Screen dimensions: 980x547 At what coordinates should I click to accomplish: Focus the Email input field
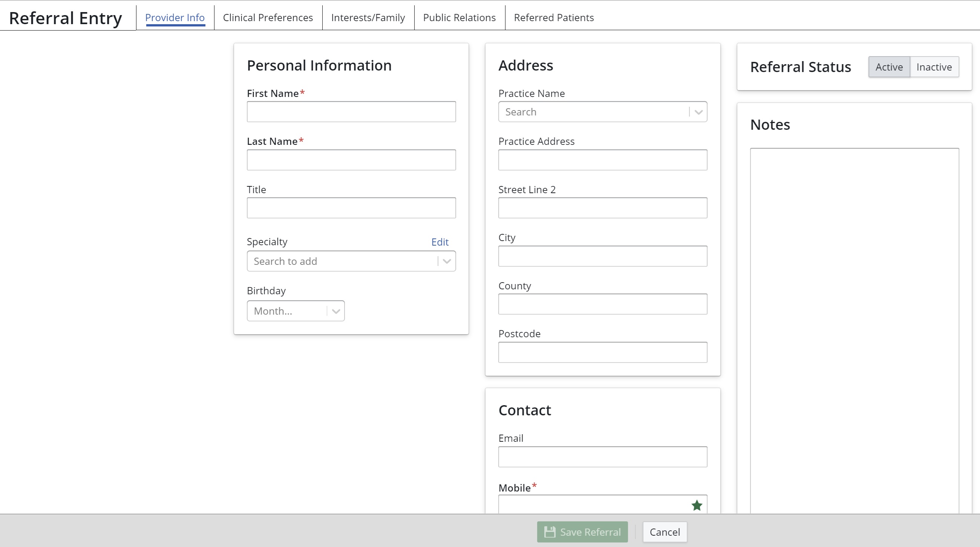[603, 457]
